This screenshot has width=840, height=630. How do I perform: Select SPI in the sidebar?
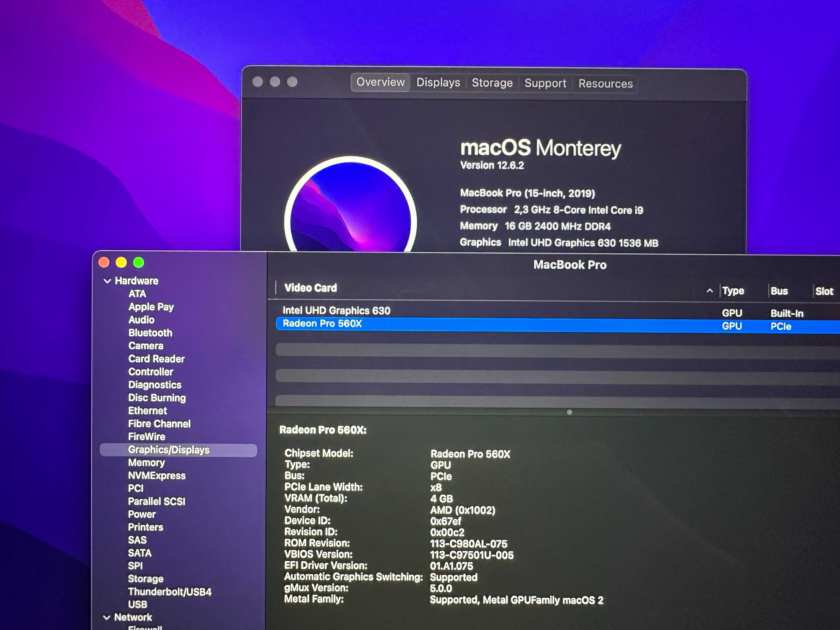[135, 566]
